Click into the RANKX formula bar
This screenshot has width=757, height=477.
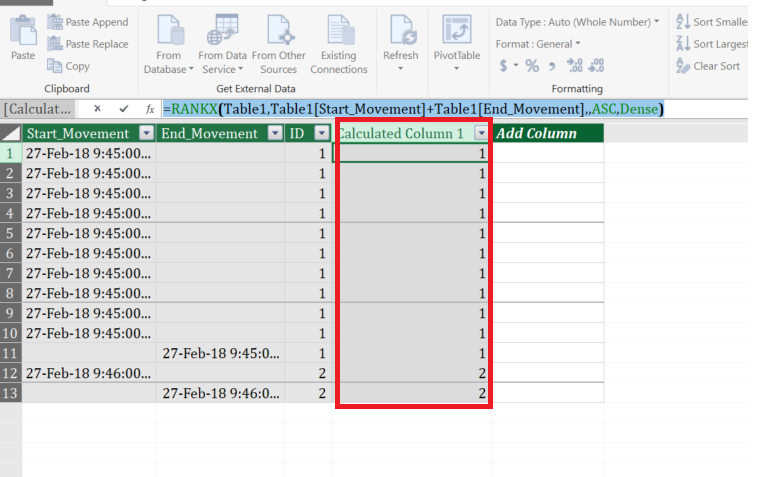click(454, 109)
